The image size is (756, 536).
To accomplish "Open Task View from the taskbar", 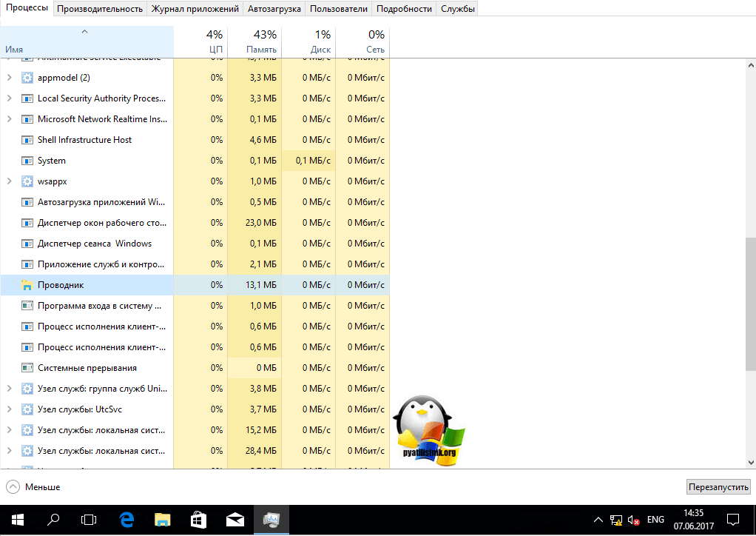I will 90,520.
